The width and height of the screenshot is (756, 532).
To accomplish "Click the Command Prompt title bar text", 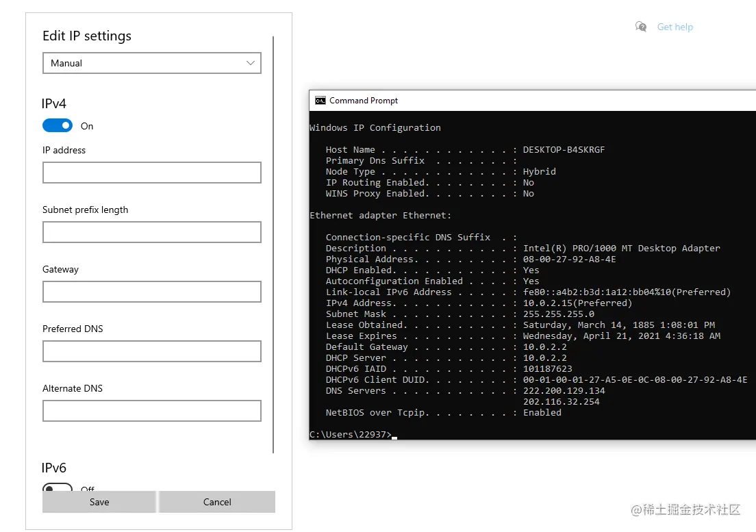I will point(364,100).
